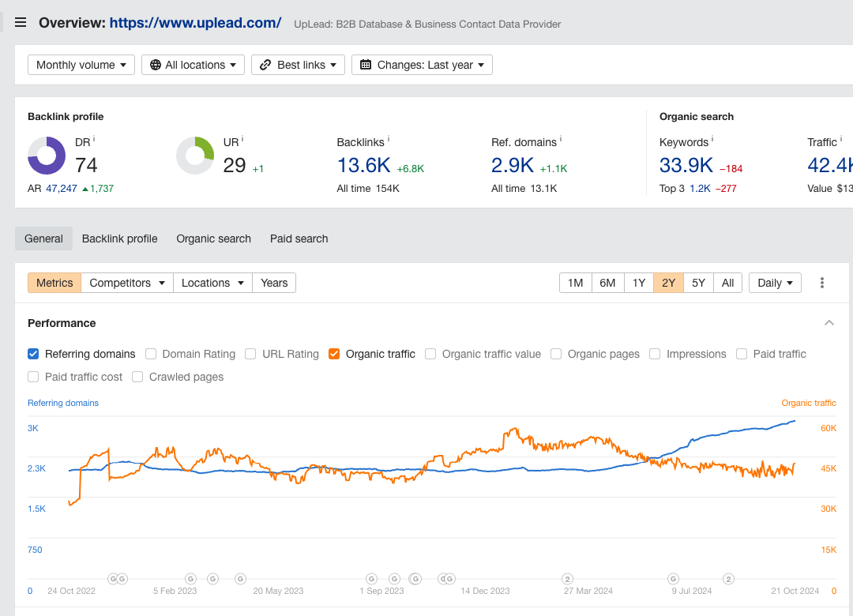The image size is (853, 616).
Task: Open the hamburger menu icon
Action: (x=21, y=23)
